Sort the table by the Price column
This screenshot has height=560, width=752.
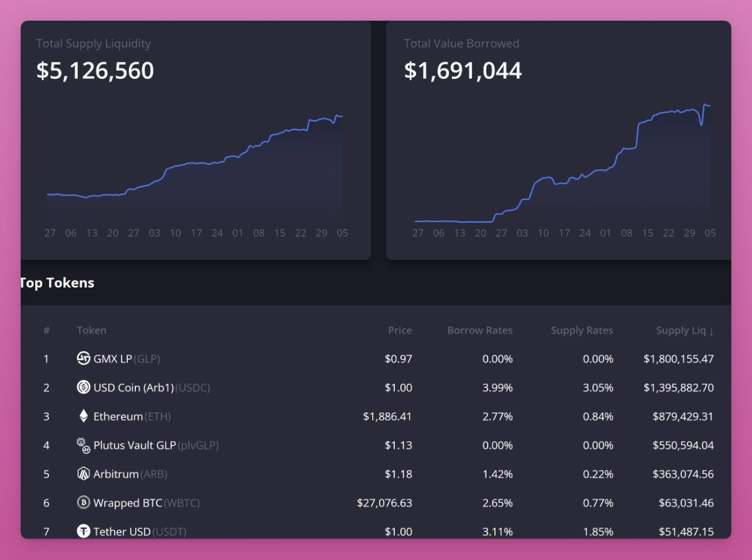[x=400, y=330]
